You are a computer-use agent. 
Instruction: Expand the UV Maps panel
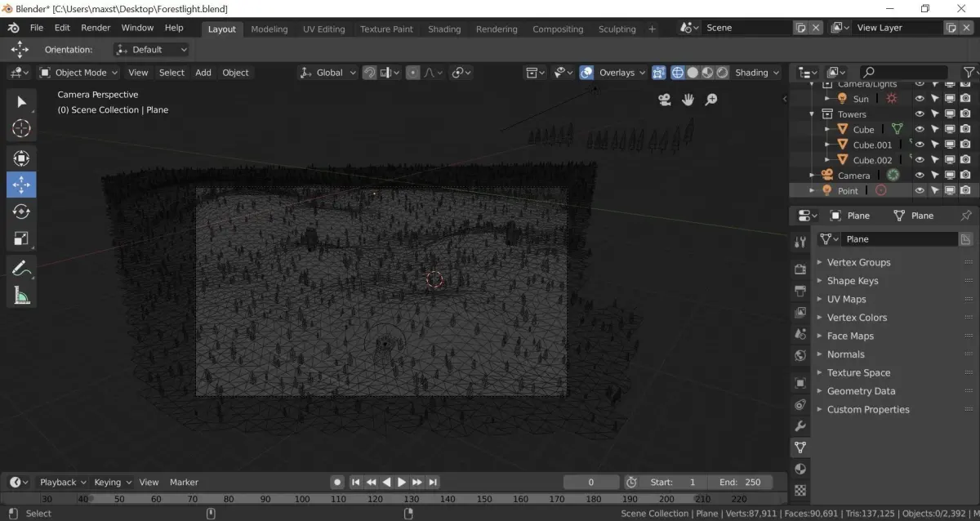(x=846, y=299)
